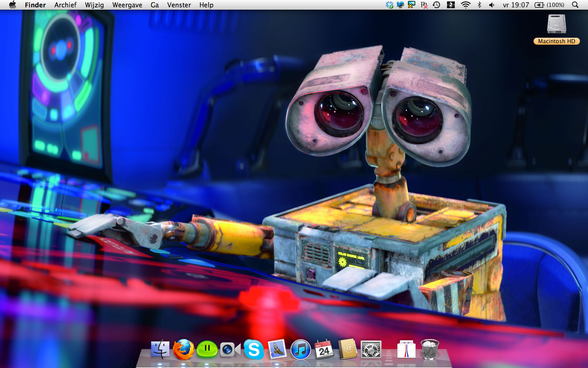588x368 pixels.
Task: Open iCal calendar in the Dock
Action: (324, 350)
